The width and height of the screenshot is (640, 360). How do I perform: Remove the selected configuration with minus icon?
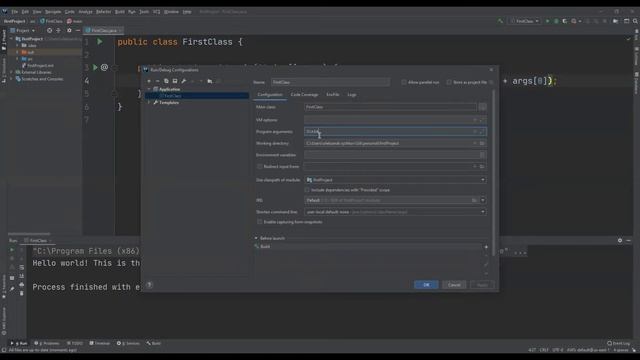(x=158, y=81)
